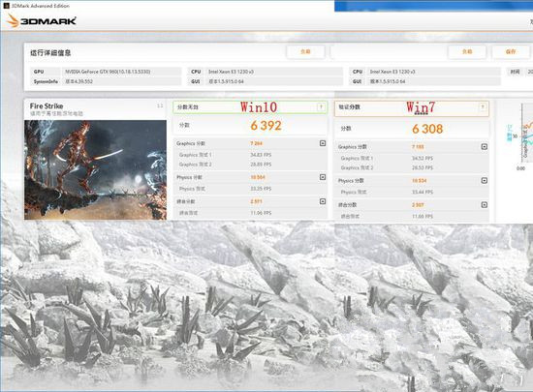This screenshot has height=392, width=533.
Task: Click Graphics test 1 value 34.83 FPS
Action: point(261,155)
